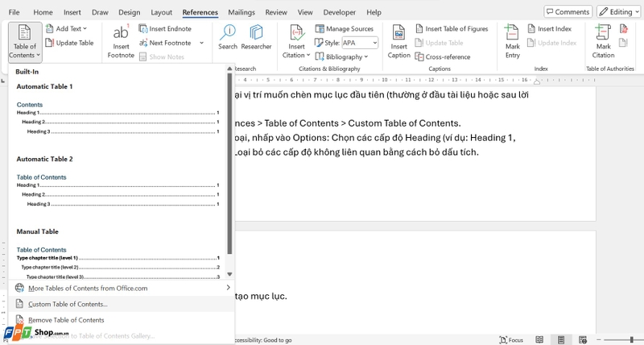Switch to the Insert tab
This screenshot has height=345, width=644.
coord(72,12)
